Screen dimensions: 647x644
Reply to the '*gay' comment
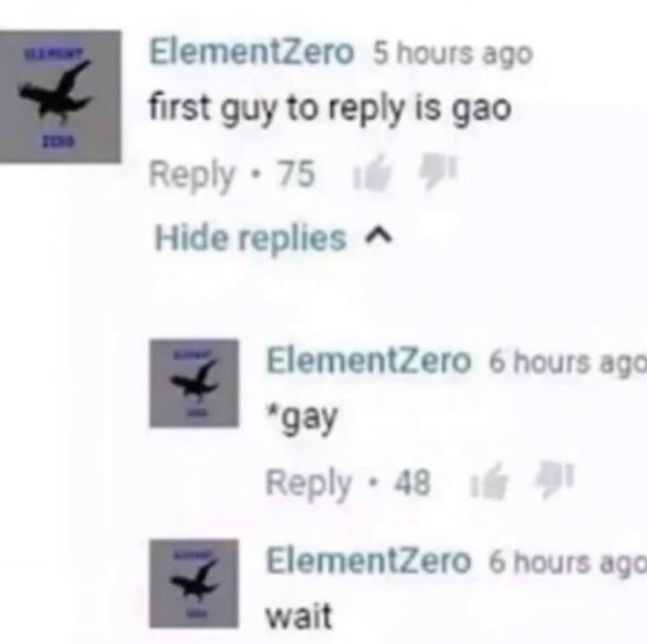308,483
